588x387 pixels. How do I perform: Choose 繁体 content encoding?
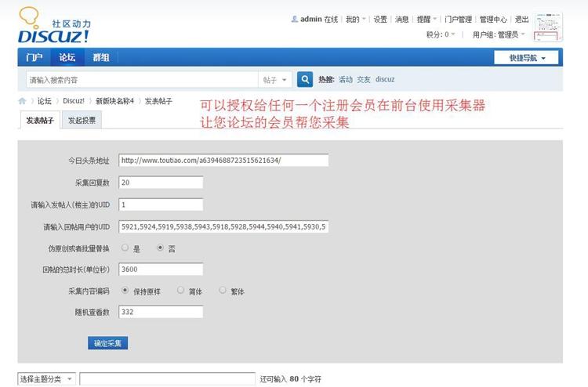[x=223, y=290]
